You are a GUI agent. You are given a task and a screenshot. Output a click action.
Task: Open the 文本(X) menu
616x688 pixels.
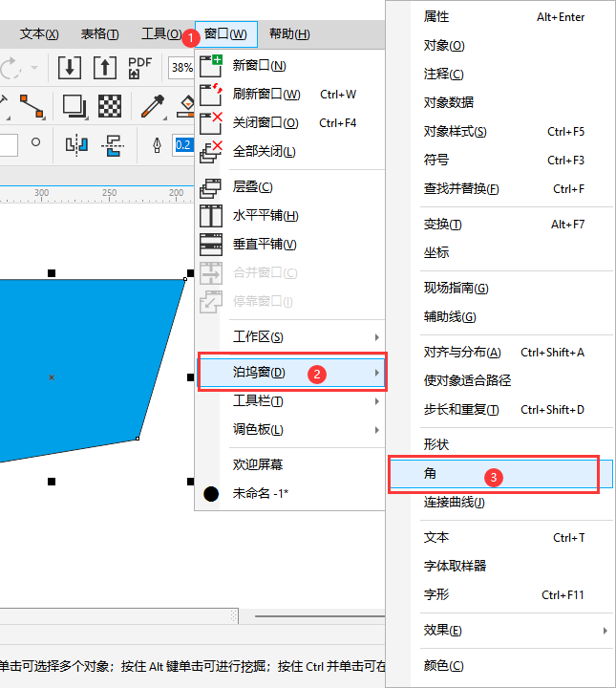(x=39, y=34)
